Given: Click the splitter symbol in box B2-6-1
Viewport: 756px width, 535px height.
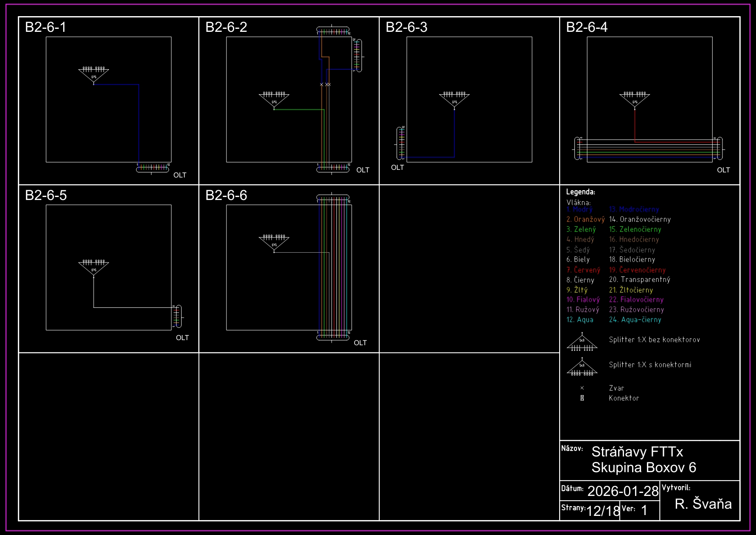Looking at the screenshot, I should [x=93, y=75].
